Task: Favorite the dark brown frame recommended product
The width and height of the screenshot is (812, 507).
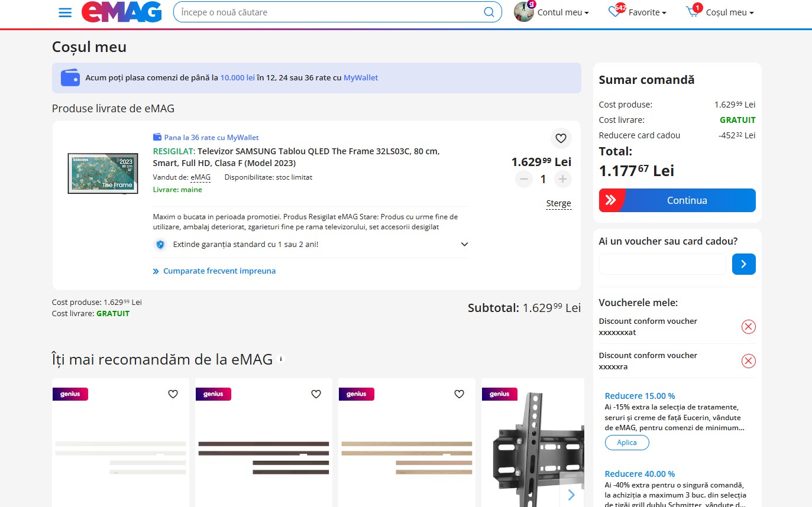Action: click(x=316, y=394)
